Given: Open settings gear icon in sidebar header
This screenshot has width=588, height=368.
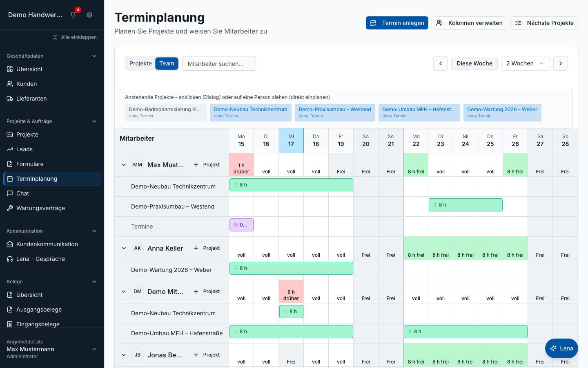Looking at the screenshot, I should pos(89,15).
